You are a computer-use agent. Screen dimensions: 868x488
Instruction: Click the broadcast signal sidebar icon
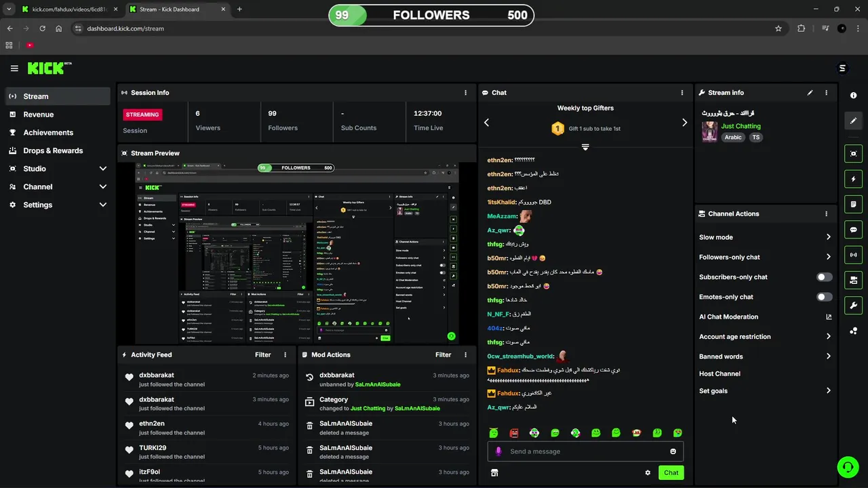(x=853, y=255)
